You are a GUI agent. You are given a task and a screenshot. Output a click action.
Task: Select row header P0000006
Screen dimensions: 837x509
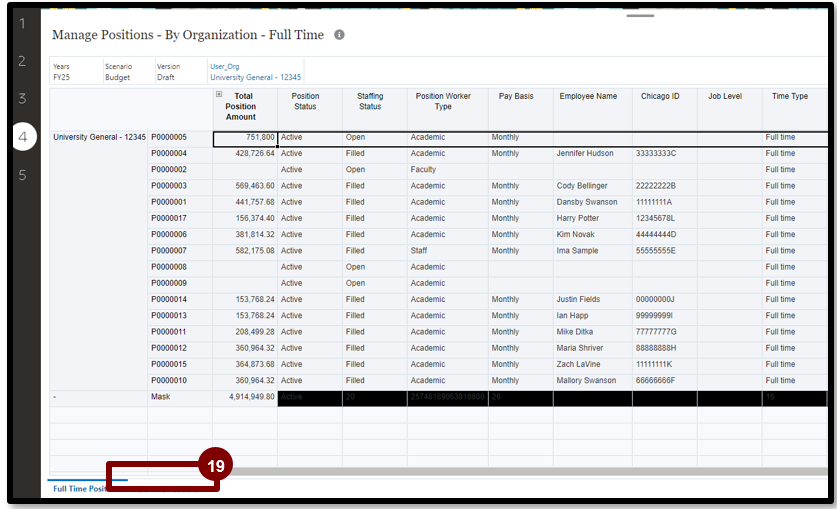click(180, 234)
